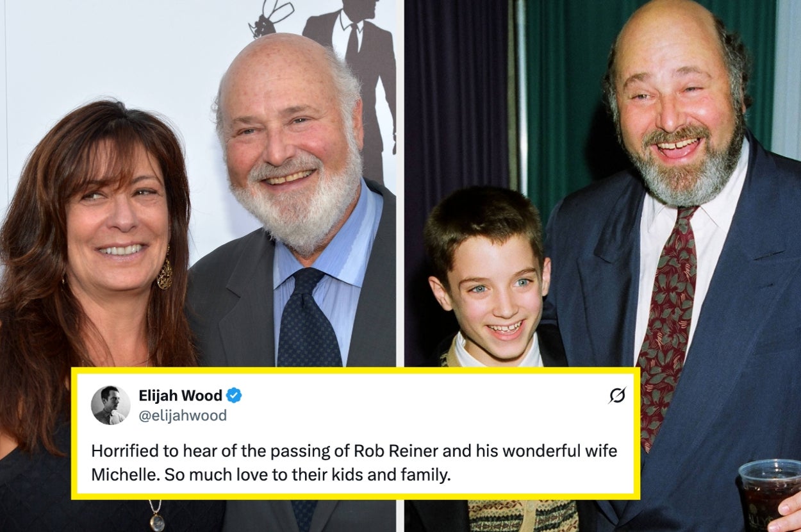The image size is (801, 532).
Task: Click the suited man silhouette graphic
Action: click(351, 64)
